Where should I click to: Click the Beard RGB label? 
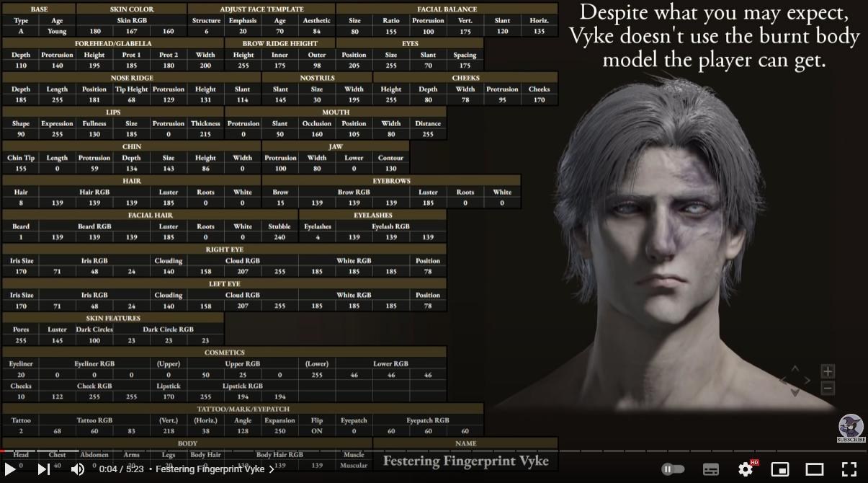94,226
